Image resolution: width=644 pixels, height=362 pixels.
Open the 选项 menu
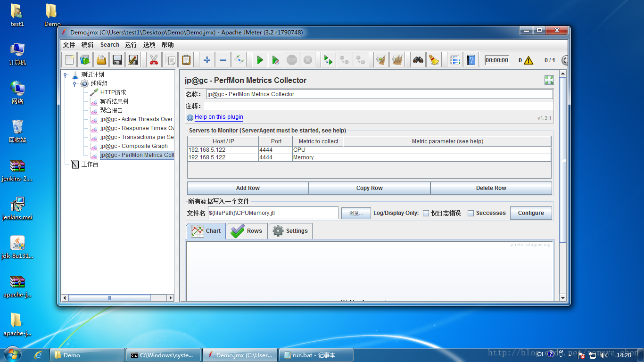(149, 45)
